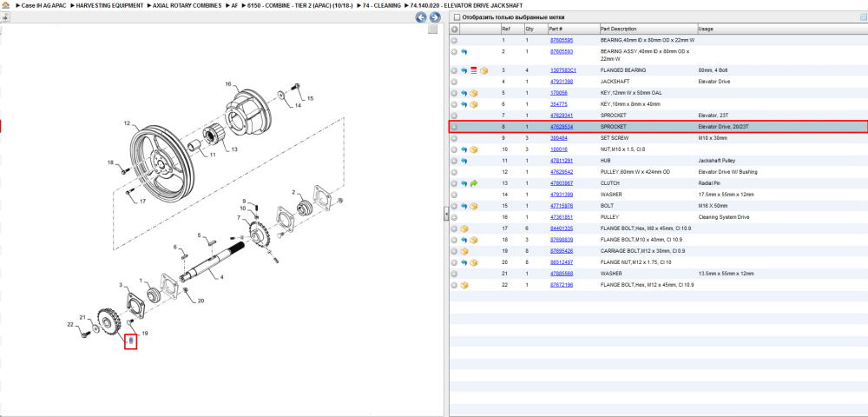
Task: Go to next diagram with right arrow
Action: [433, 17]
